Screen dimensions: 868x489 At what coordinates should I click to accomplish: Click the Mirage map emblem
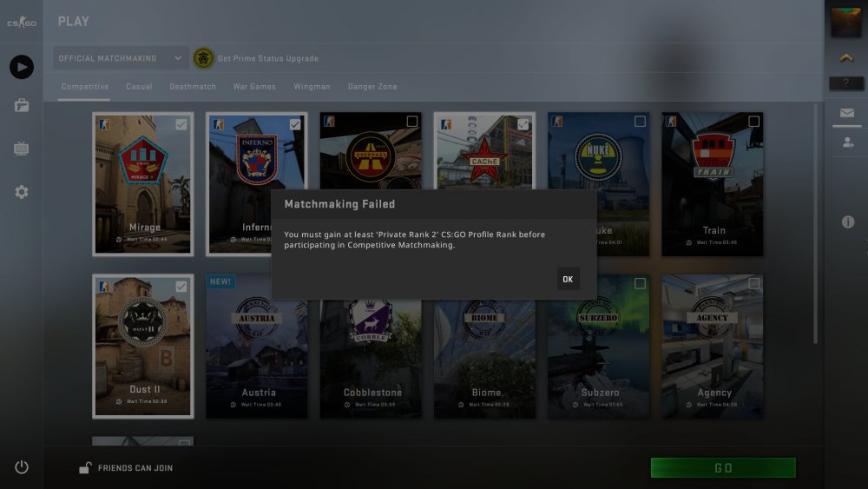click(143, 160)
